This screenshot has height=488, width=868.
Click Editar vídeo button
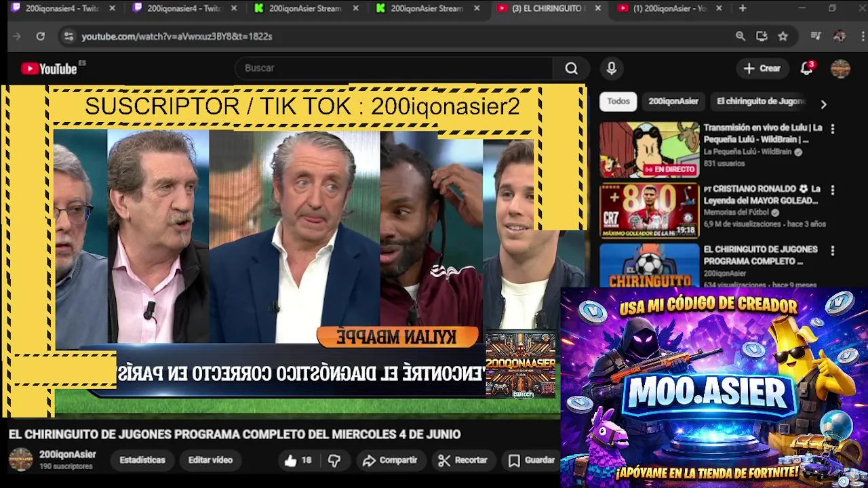click(210, 460)
